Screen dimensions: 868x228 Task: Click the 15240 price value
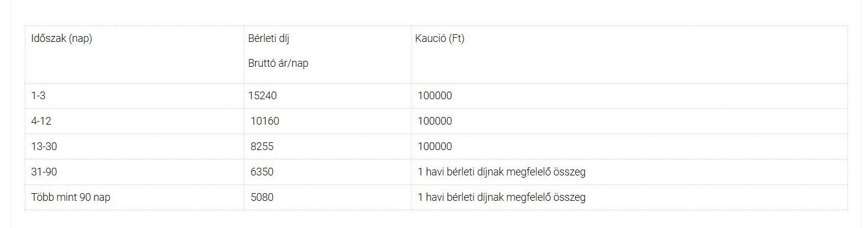tap(262, 96)
